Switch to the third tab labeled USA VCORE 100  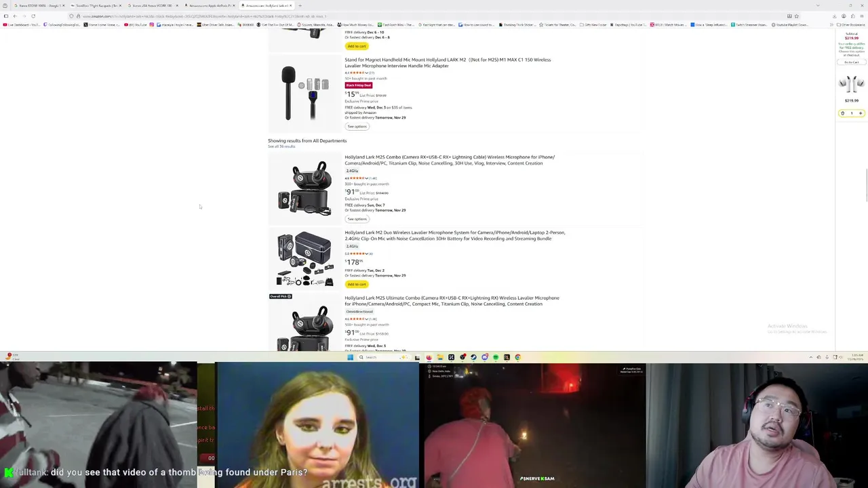point(152,5)
